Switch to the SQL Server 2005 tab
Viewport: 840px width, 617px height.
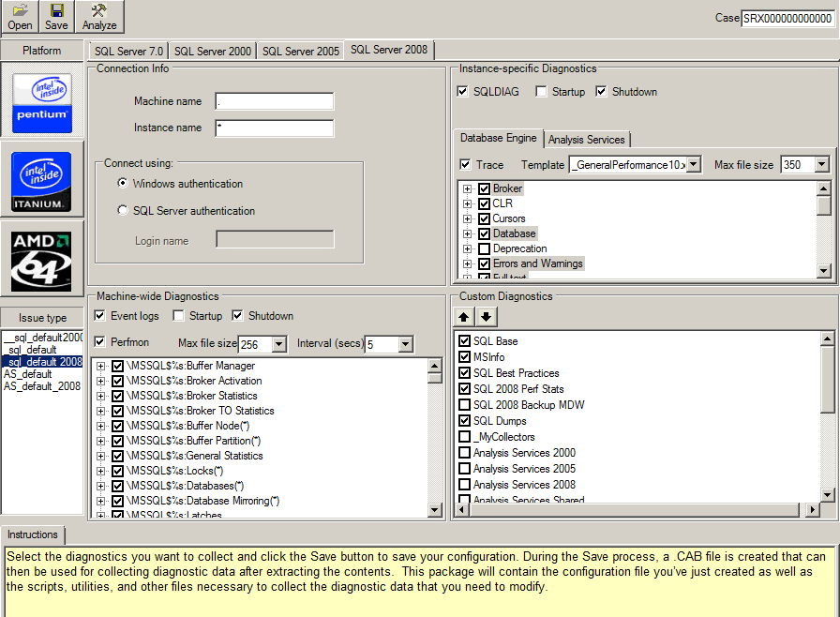pyautogui.click(x=300, y=51)
